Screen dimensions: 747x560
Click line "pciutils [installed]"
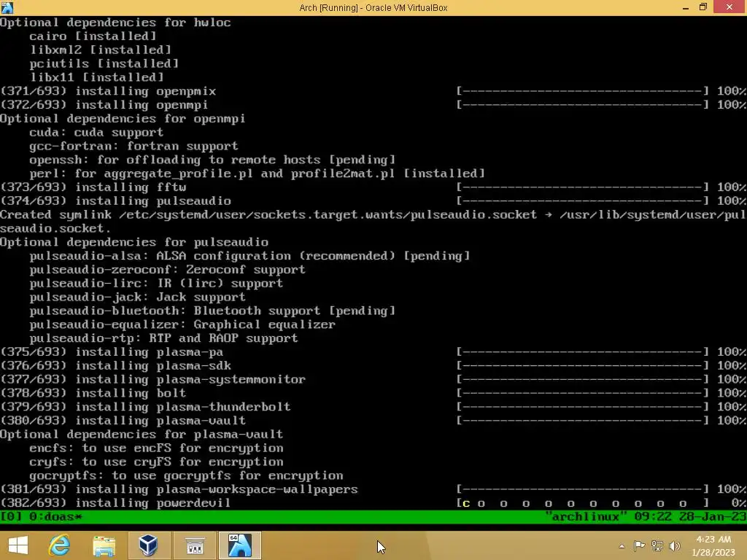pos(104,64)
